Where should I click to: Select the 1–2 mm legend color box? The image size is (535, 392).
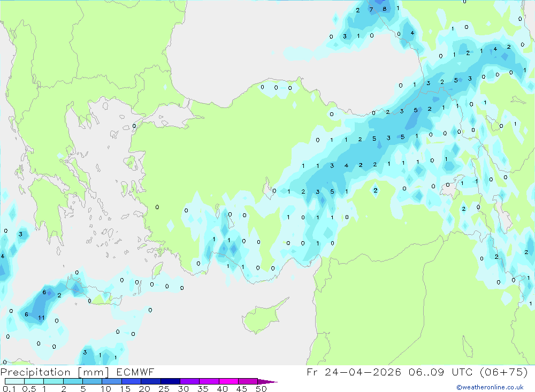pyautogui.click(x=53, y=381)
